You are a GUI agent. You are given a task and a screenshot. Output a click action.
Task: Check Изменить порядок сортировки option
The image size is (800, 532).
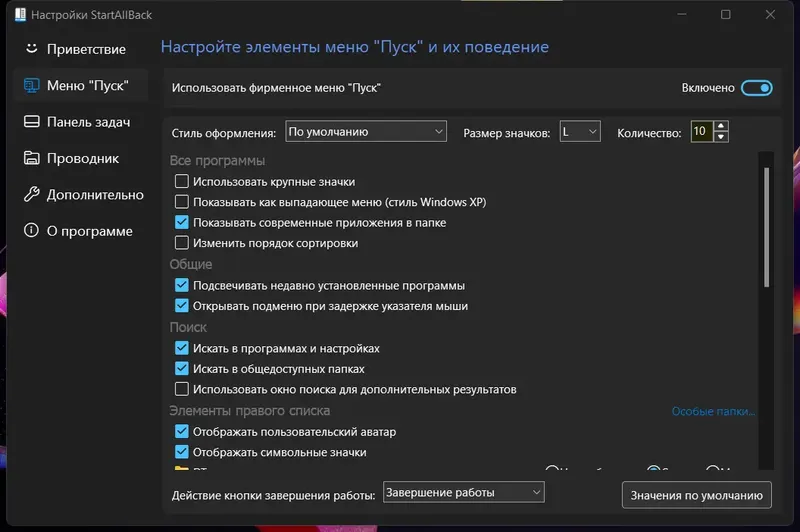[182, 243]
